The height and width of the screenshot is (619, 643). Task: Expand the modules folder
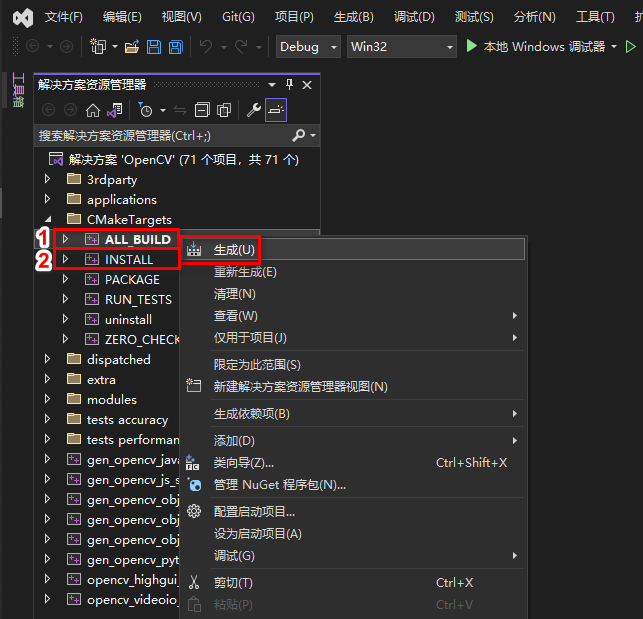(48, 399)
